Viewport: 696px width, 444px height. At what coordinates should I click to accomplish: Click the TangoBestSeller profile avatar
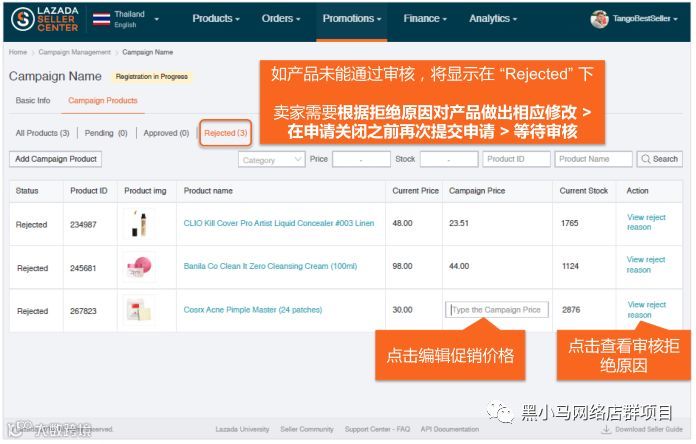point(599,19)
